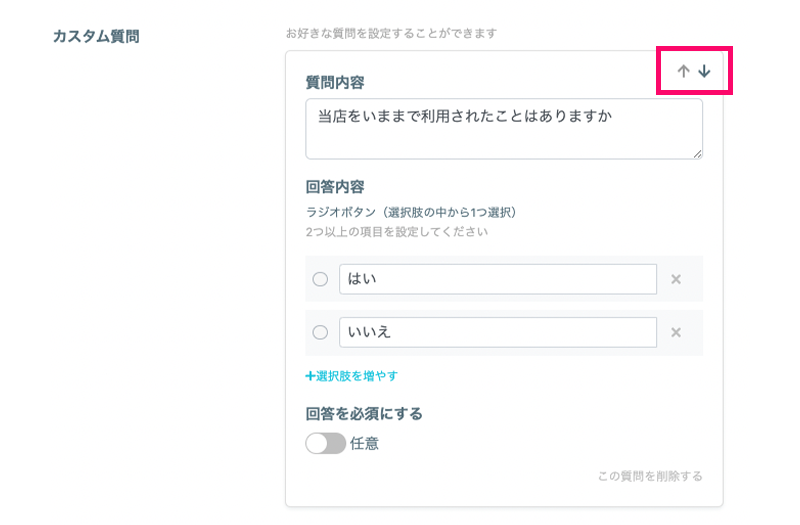The image size is (800, 525).
Task: Click the +選択肢を増やす link to add an option
Action: click(x=352, y=376)
